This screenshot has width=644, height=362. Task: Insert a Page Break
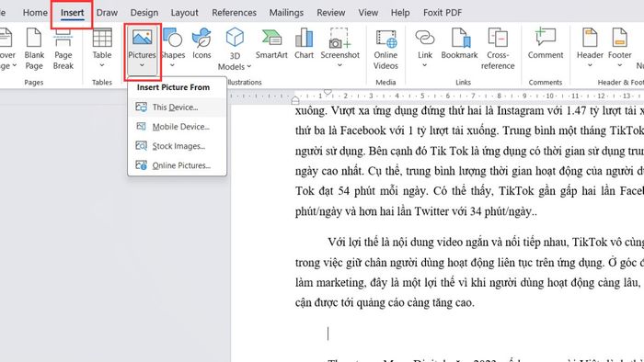pos(63,49)
